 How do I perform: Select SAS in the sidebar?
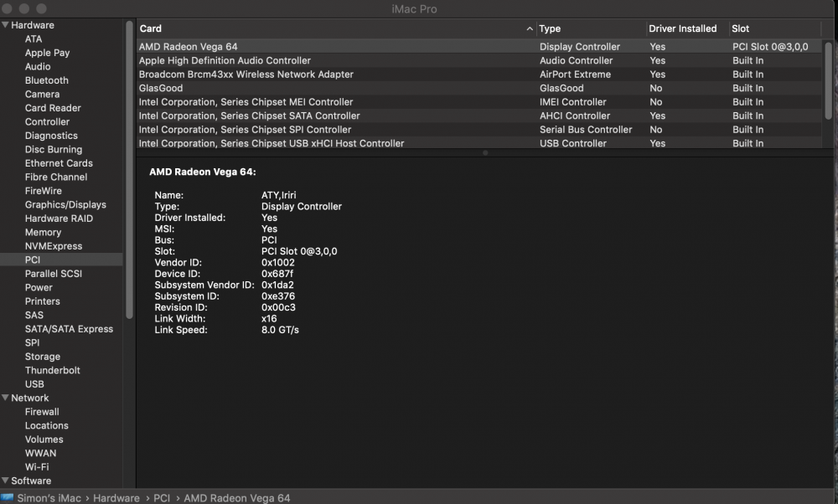(34, 315)
